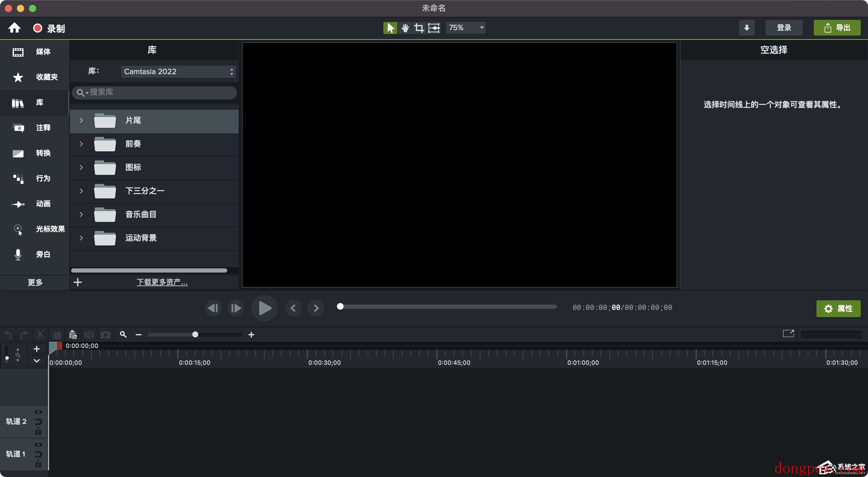Click the Undo icon in timeline toolbar
The width and height of the screenshot is (868, 477).
(x=8, y=335)
